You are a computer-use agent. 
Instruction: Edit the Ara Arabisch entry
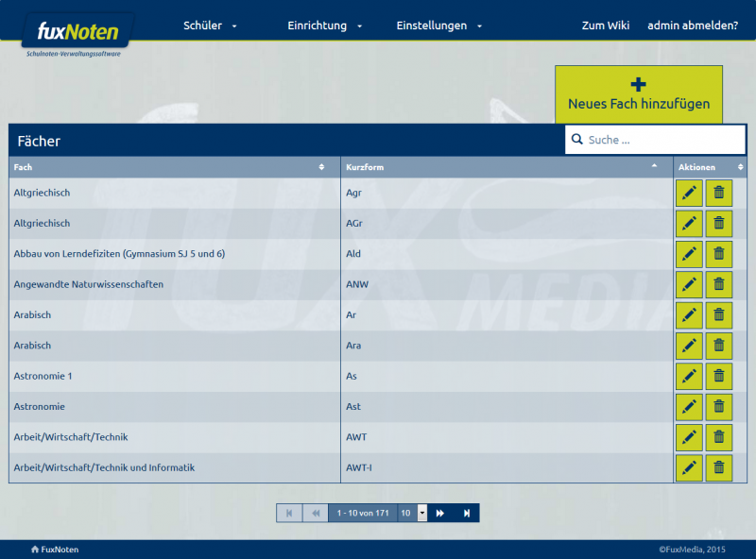coord(689,346)
